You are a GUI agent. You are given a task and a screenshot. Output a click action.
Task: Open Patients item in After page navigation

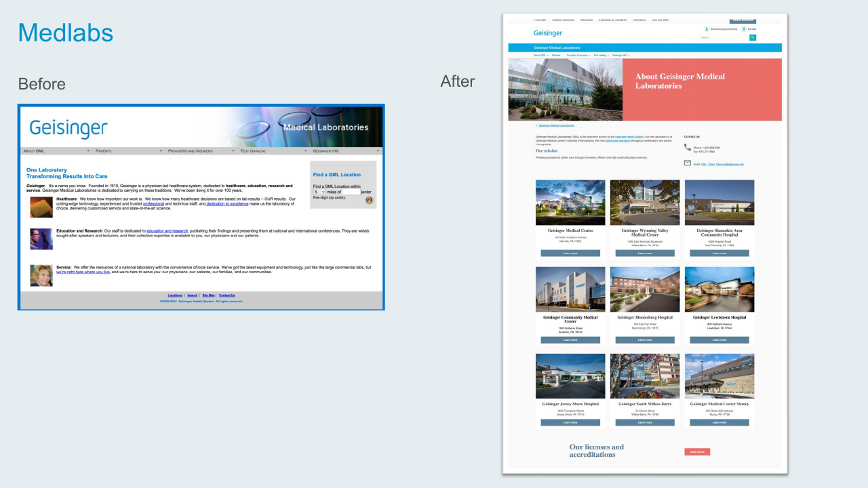pos(556,55)
